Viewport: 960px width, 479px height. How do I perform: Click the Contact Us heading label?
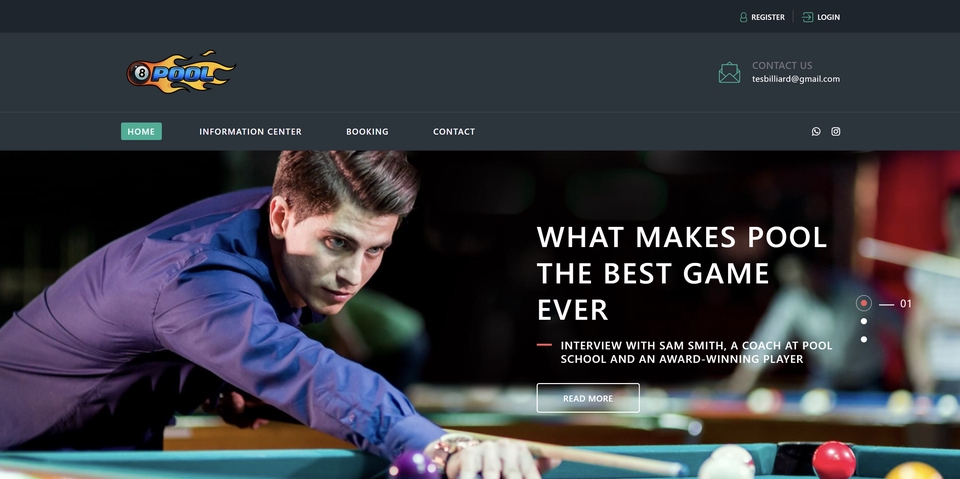(782, 66)
